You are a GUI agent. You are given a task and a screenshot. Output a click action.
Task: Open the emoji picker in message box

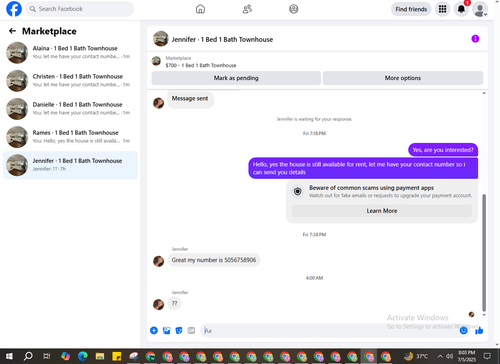(463, 330)
